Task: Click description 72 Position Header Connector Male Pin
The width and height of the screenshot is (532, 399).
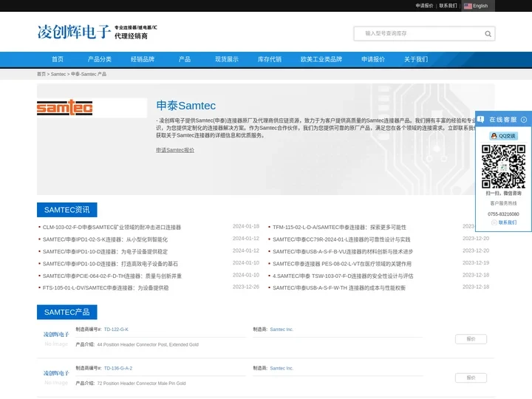Action: point(141,383)
